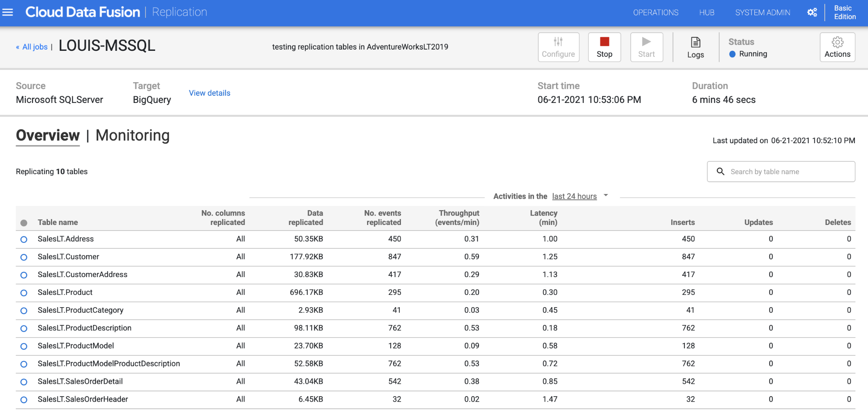Select the SalesLT.Address row circle
868x419 pixels.
click(x=24, y=239)
